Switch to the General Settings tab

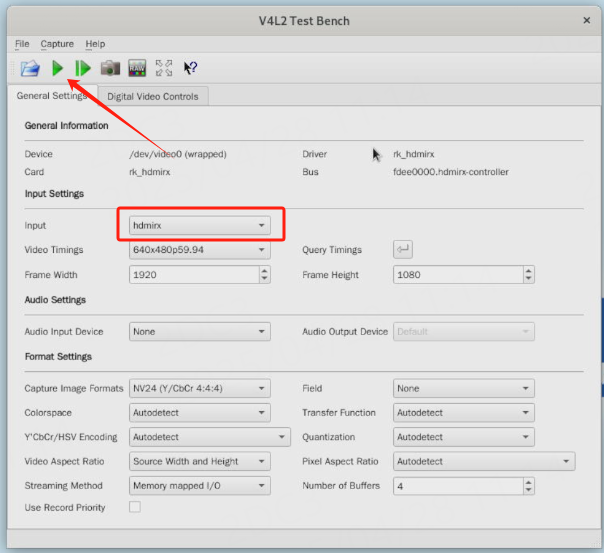point(52,96)
